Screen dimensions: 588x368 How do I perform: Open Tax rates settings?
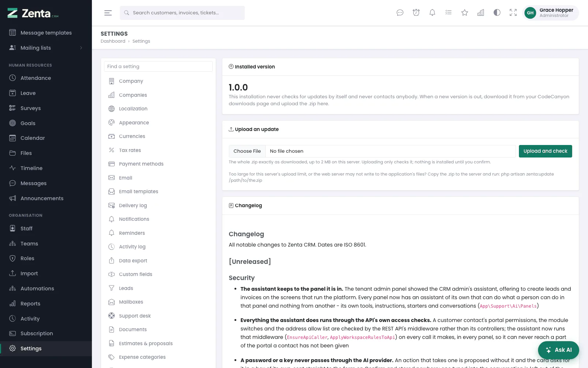(158, 150)
